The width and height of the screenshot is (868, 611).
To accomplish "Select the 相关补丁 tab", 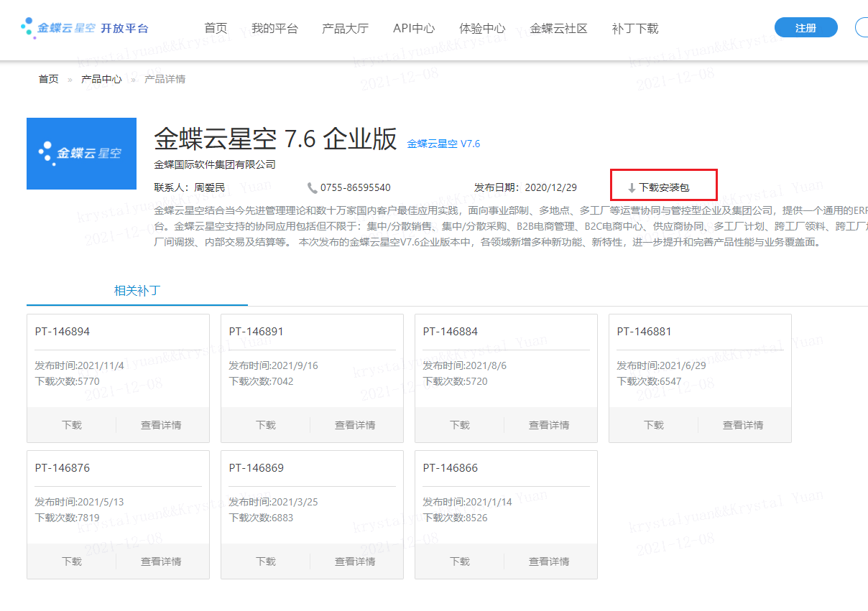I will click(x=137, y=291).
